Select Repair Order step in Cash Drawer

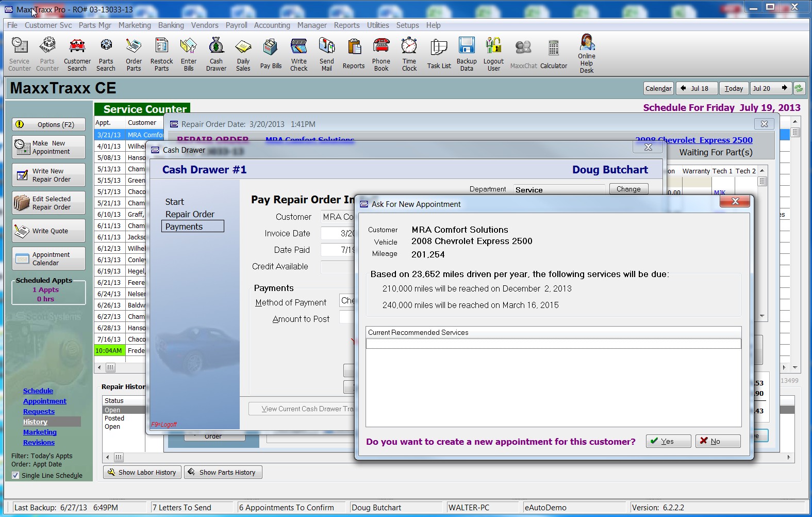tap(190, 214)
